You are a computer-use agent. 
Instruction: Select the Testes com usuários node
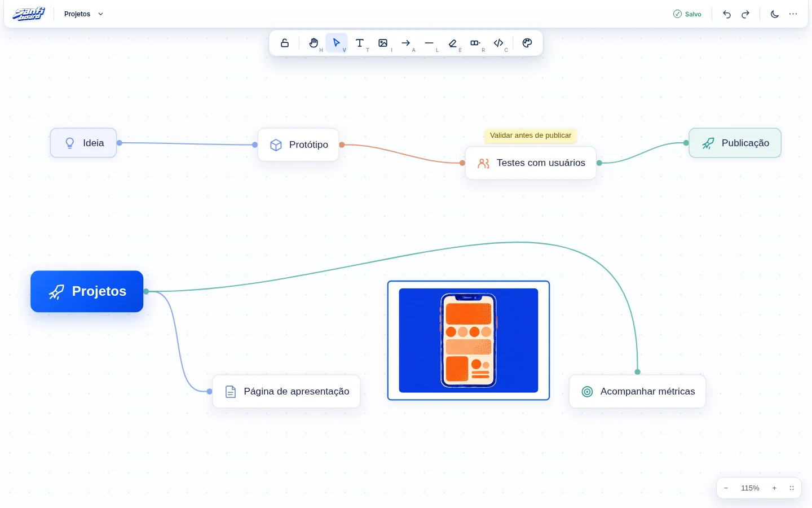click(x=531, y=163)
